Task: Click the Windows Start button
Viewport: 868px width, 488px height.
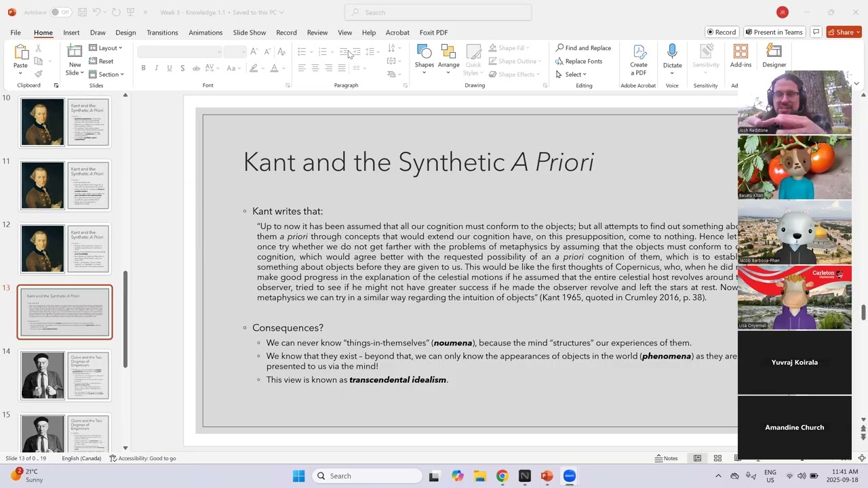Action: [x=298, y=476]
